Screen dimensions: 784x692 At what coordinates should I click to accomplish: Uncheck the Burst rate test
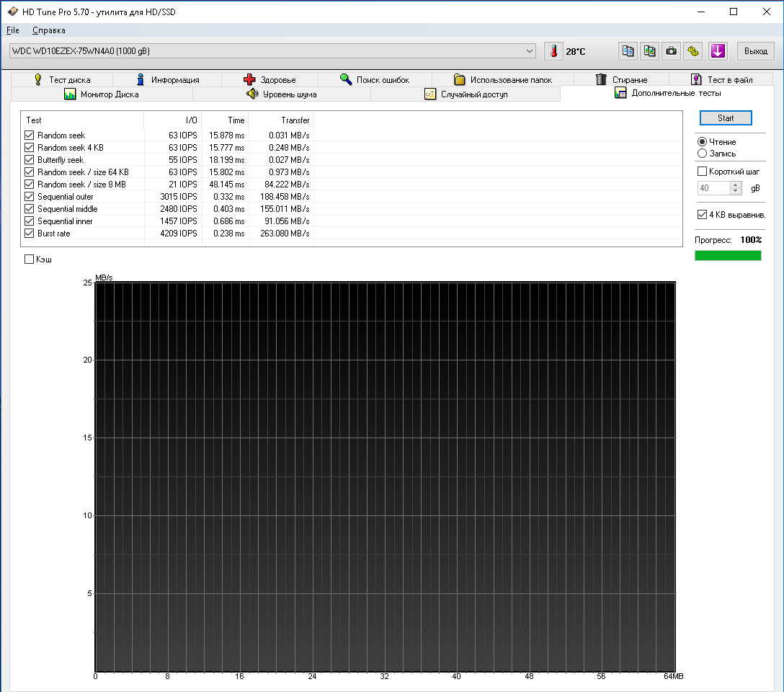[x=29, y=233]
